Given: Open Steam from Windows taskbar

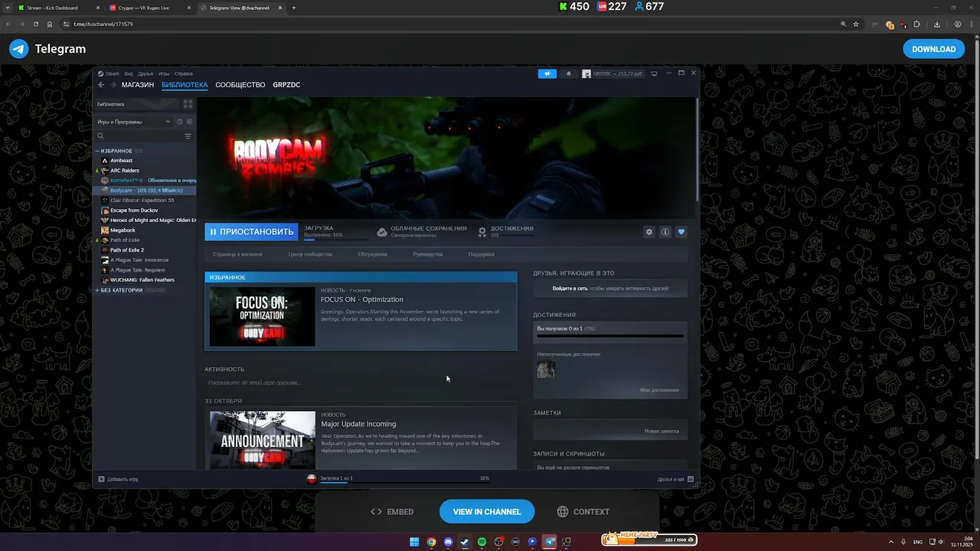Looking at the screenshot, I should (x=465, y=542).
